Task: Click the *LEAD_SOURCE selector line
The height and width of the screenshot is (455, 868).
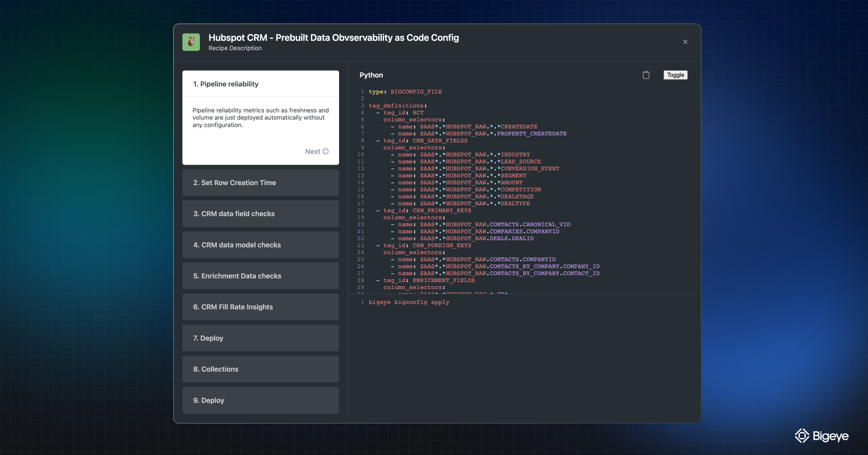Action: click(466, 162)
